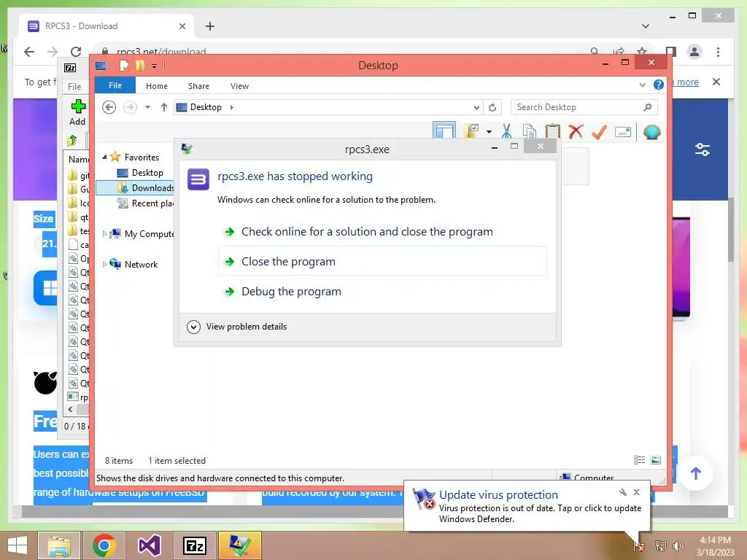Open the File menu in 7-Zip window

(74, 86)
